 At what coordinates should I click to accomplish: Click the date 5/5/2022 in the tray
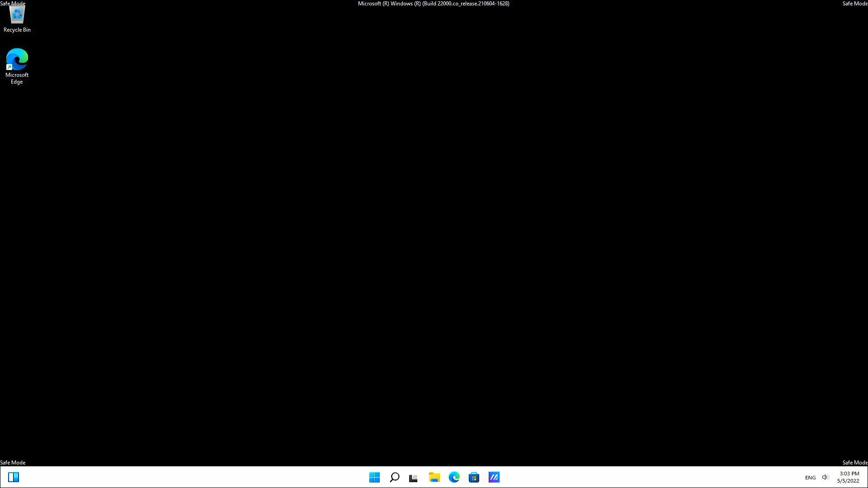pos(848,480)
